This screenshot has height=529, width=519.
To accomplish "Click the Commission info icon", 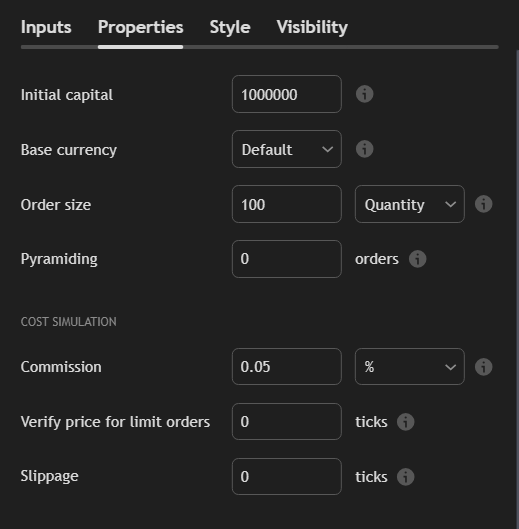I will click(484, 367).
